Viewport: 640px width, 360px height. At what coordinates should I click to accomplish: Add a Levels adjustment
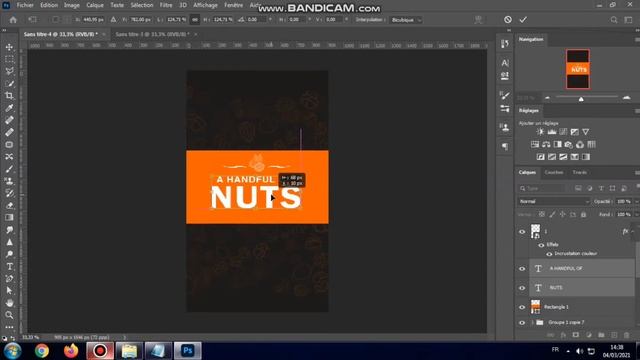tap(552, 132)
